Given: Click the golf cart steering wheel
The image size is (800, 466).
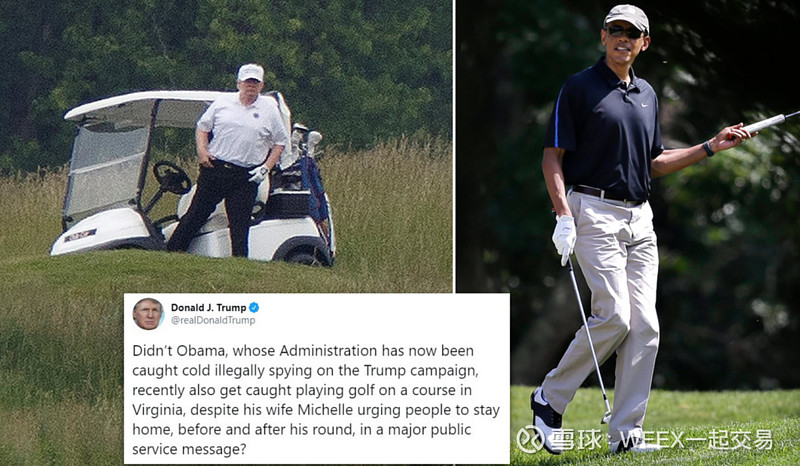Looking at the screenshot, I should (172, 178).
